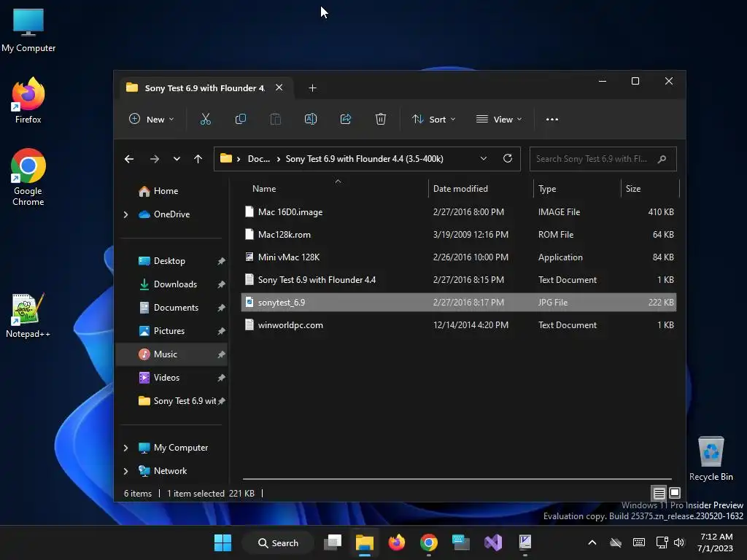Click the Windows Start button

pyautogui.click(x=222, y=542)
